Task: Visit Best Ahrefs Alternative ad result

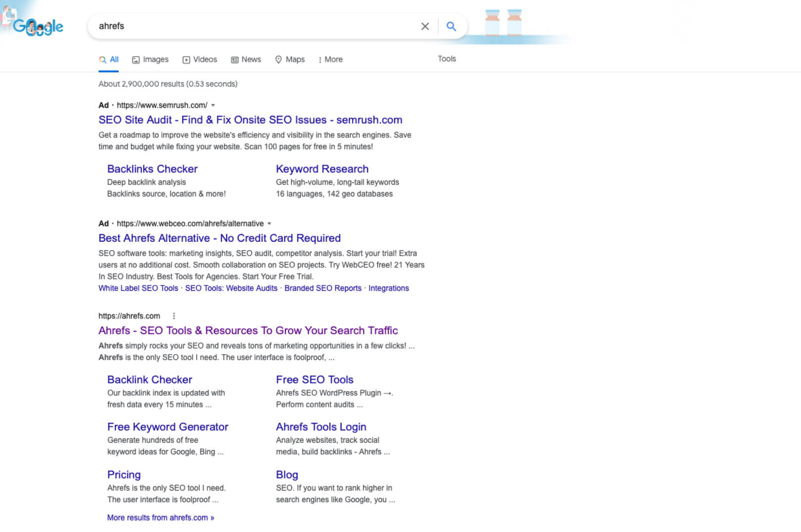Action: tap(219, 238)
